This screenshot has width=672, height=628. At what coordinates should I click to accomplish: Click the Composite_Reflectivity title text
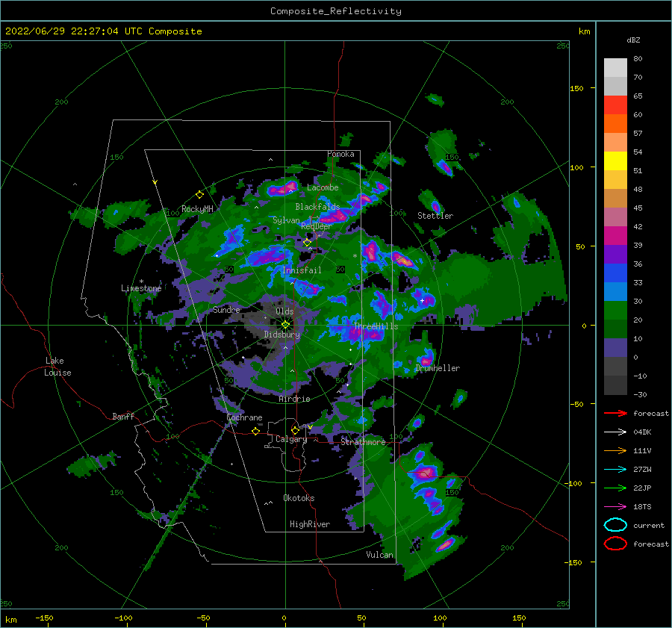click(336, 11)
